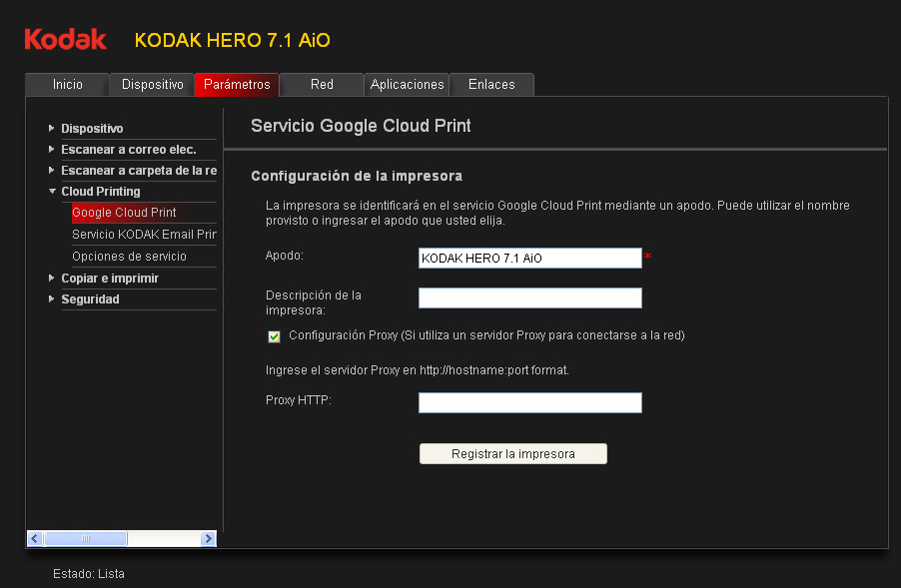Open Servicio KODAK Email Print

tap(144, 235)
